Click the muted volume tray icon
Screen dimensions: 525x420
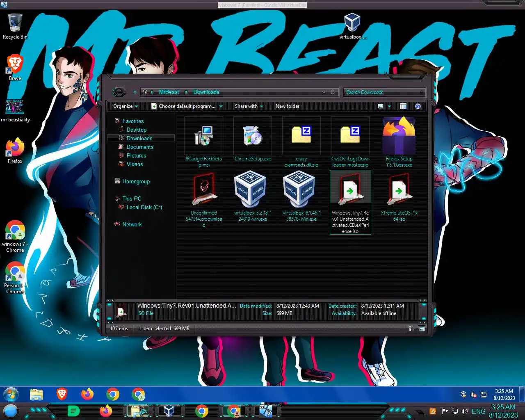474,395
